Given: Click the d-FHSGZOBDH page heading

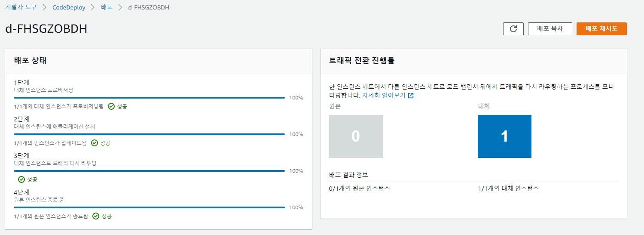Looking at the screenshot, I should click(46, 29).
